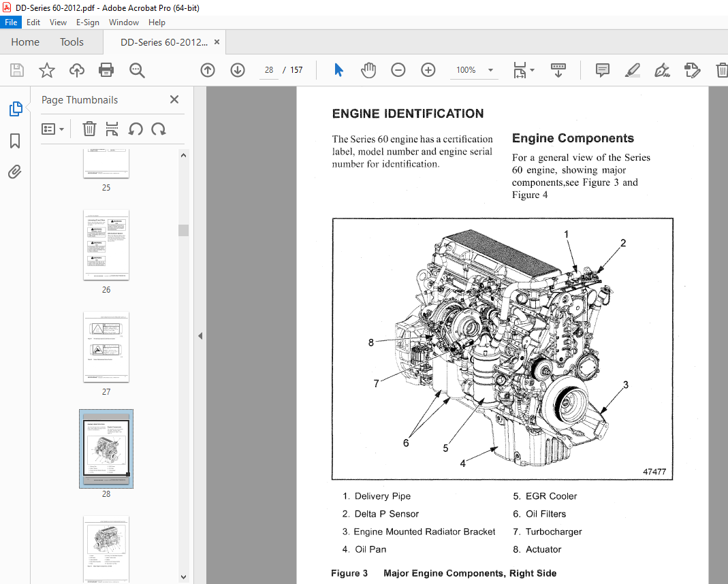Image resolution: width=728 pixels, height=584 pixels.
Task: Select page 29 thumbnail at bottom
Action: tap(106, 549)
